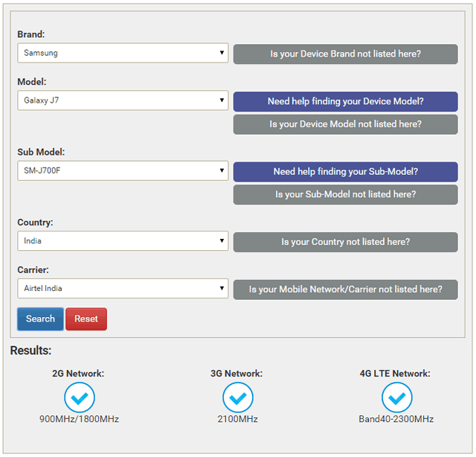
Task: Click the 2100MHz 3G frequency text
Action: click(x=238, y=419)
